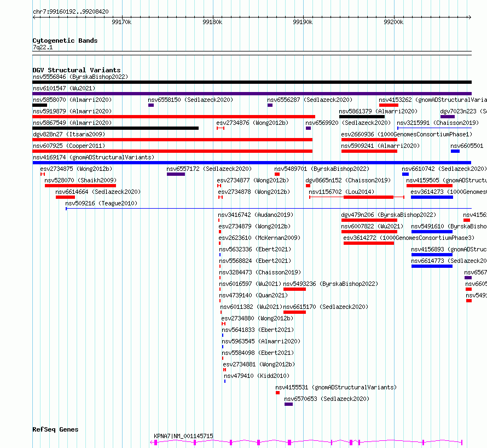This screenshot has width=487, height=448.
Task: Click nsv5584098 (Ebert2021) label
Action: coord(258,353)
